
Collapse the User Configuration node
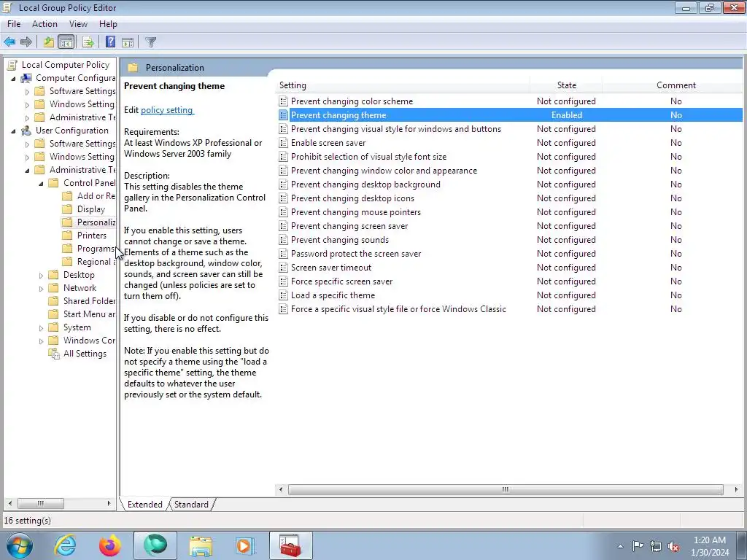(x=13, y=131)
